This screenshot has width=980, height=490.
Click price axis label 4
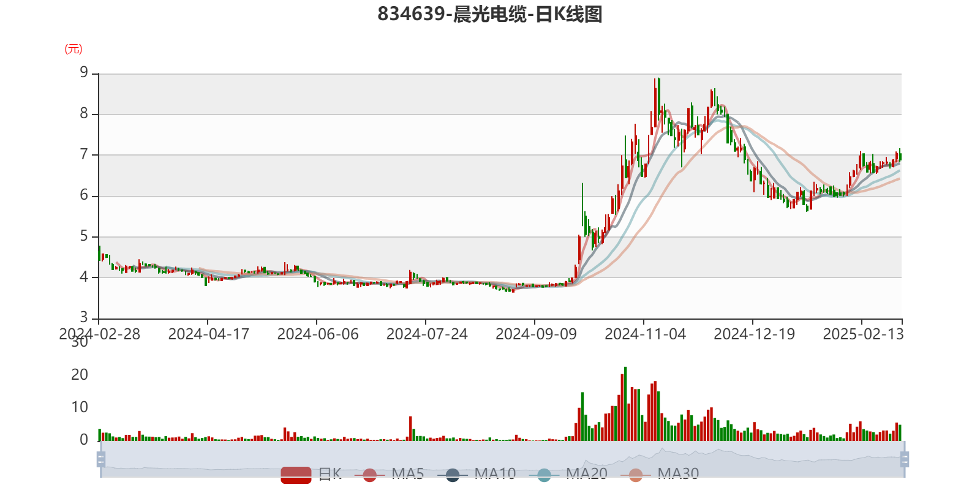click(84, 277)
